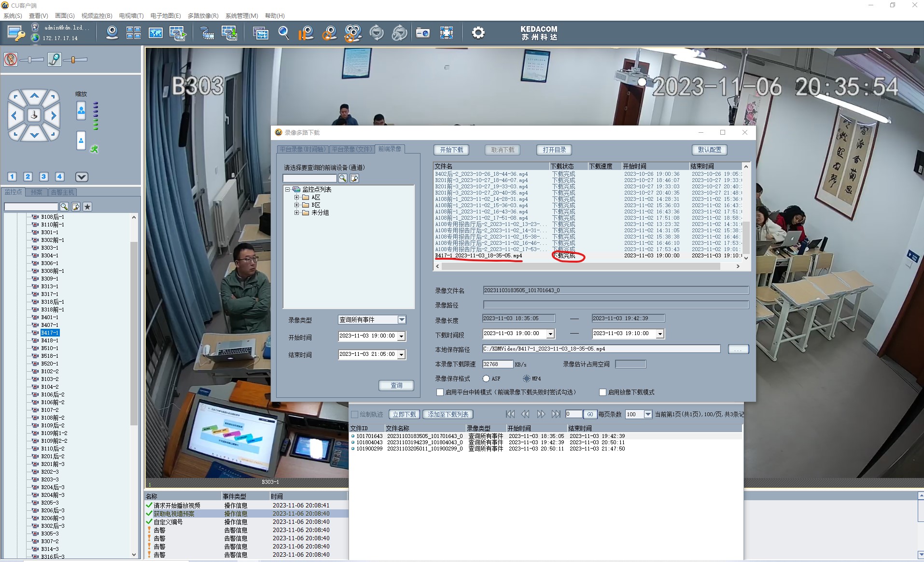Open the 视频监控(B) menu
This screenshot has height=562, width=924.
97,15
